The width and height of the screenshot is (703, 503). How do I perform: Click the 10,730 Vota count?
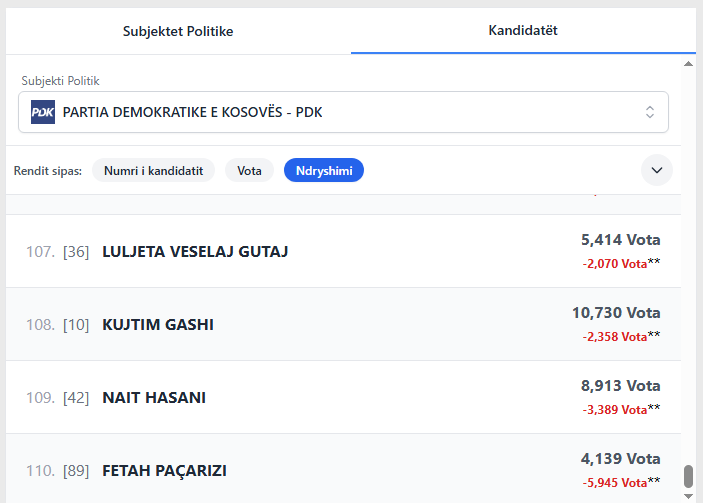(616, 313)
